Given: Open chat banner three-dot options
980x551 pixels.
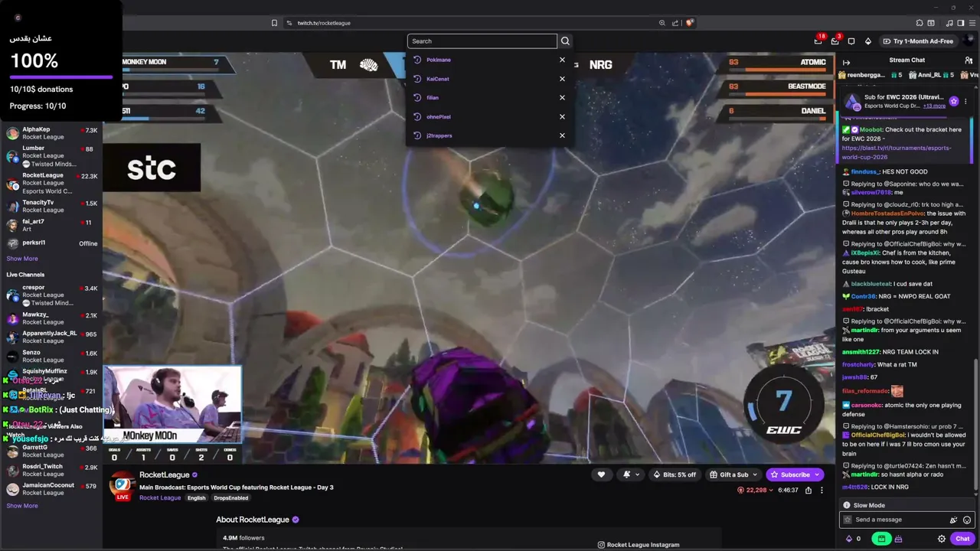Looking at the screenshot, I should click(965, 101).
